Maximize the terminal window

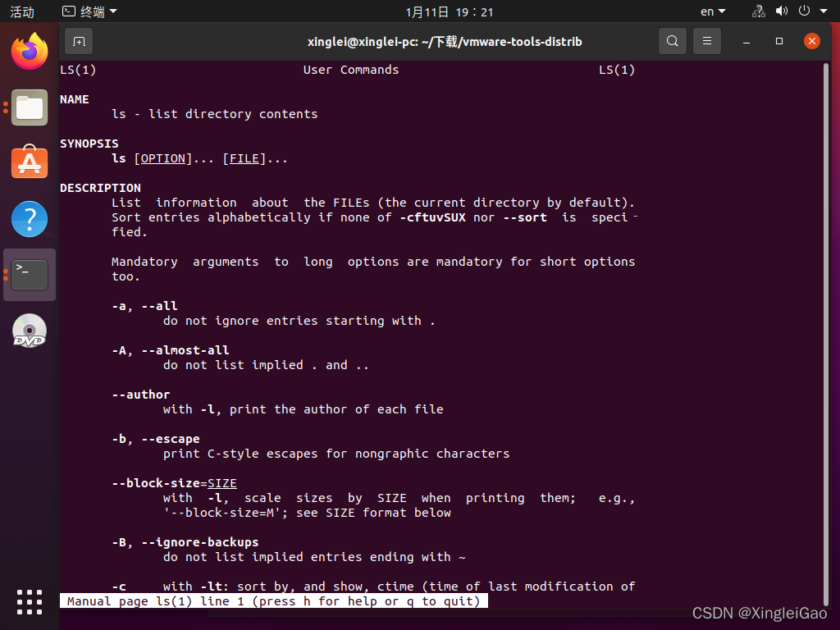779,41
